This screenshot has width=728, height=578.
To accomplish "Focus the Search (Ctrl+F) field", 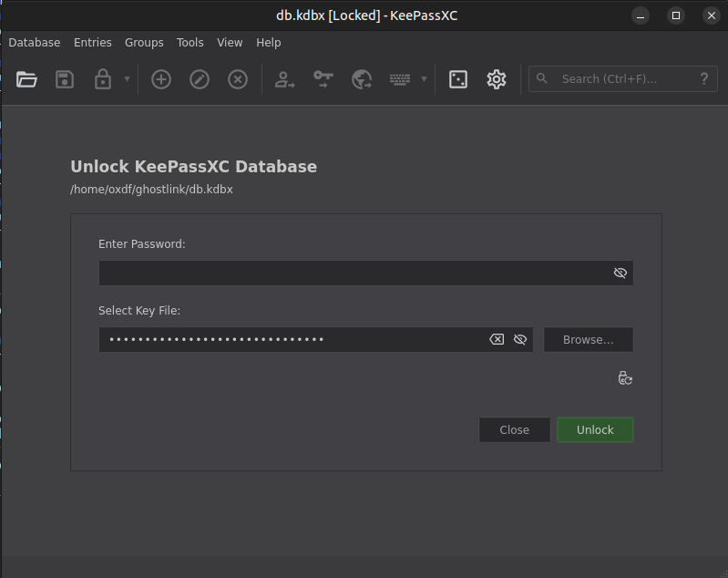I will click(622, 79).
